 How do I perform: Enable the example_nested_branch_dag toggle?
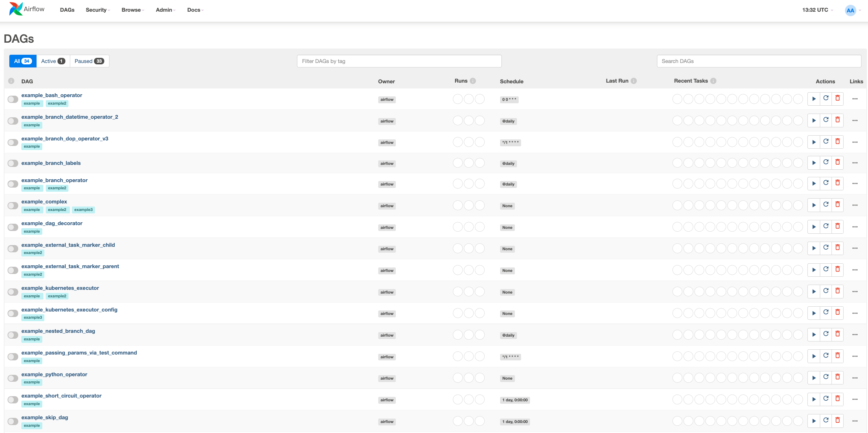pyautogui.click(x=13, y=335)
